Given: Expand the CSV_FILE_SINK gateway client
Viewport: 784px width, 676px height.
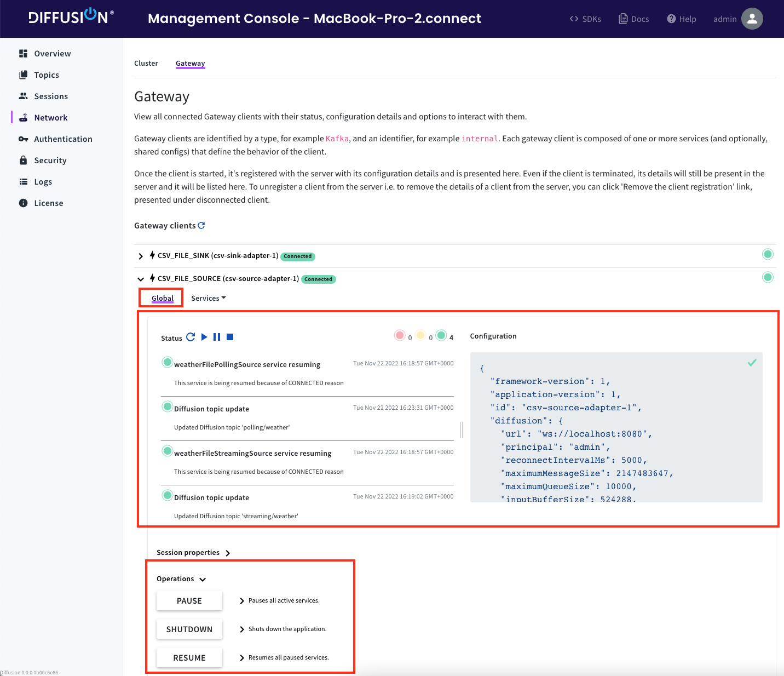Looking at the screenshot, I should (141, 256).
